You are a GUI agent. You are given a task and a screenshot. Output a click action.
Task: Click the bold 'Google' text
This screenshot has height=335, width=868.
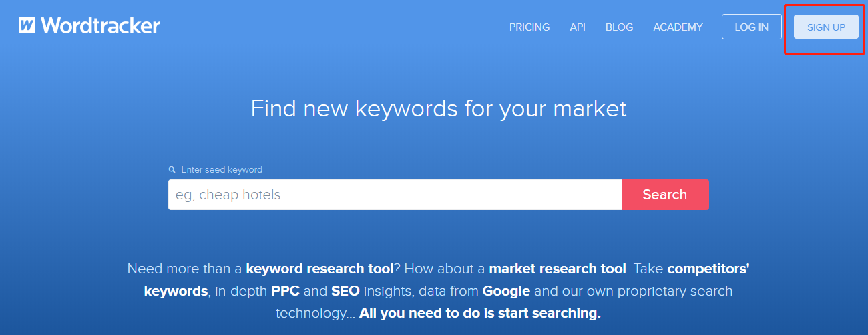coord(506,292)
